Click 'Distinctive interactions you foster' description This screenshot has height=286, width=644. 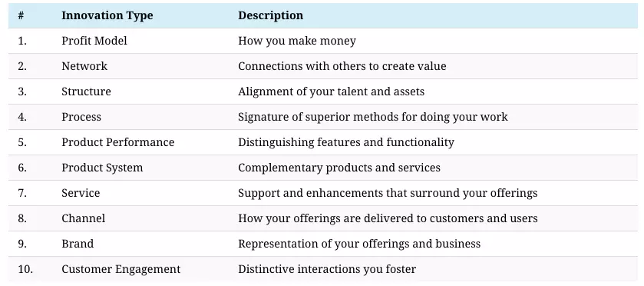[327, 270]
